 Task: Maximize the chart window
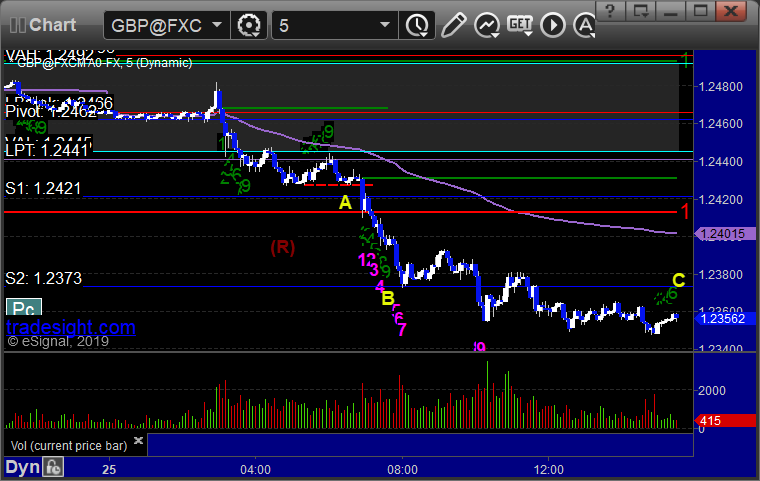pyautogui.click(x=700, y=11)
